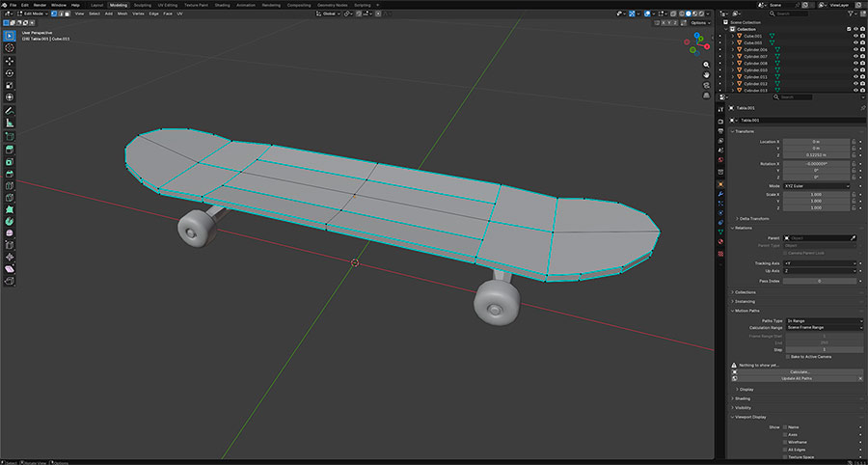The height and width of the screenshot is (465, 868).
Task: Switch to the UV Editing workspace tab
Action: (x=168, y=5)
